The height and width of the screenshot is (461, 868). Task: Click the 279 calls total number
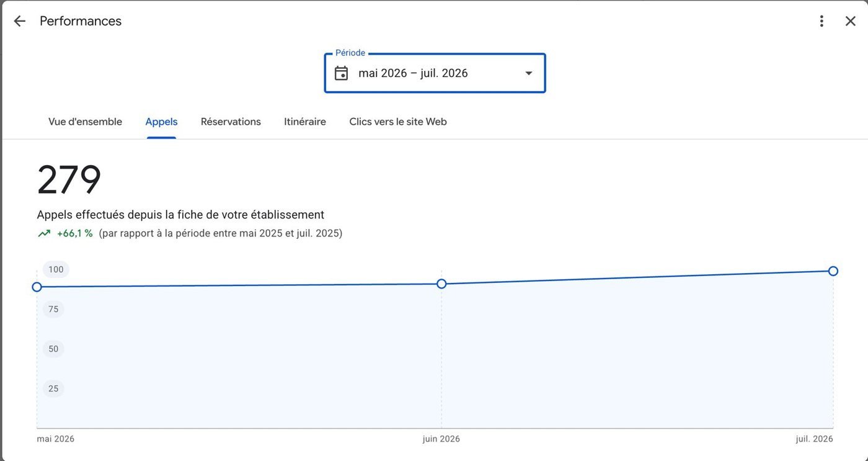[x=69, y=180]
